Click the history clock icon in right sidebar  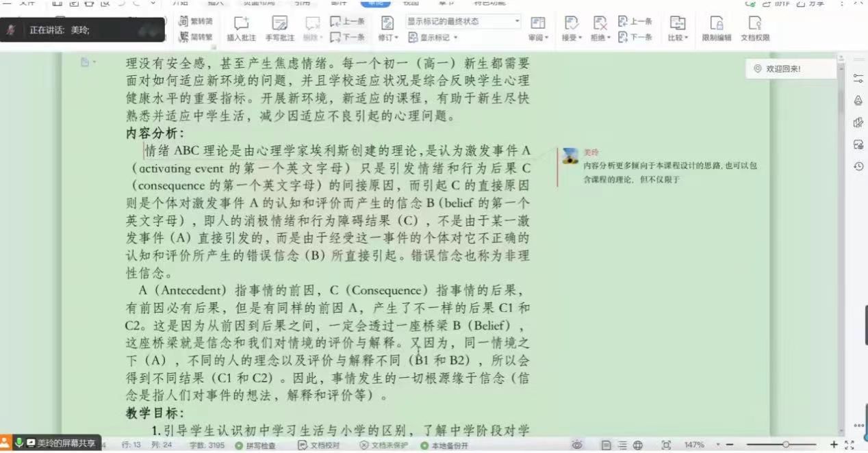tap(858, 166)
